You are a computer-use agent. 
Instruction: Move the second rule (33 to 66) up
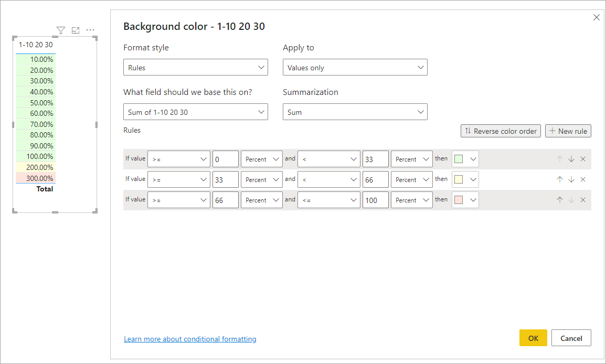(560, 179)
